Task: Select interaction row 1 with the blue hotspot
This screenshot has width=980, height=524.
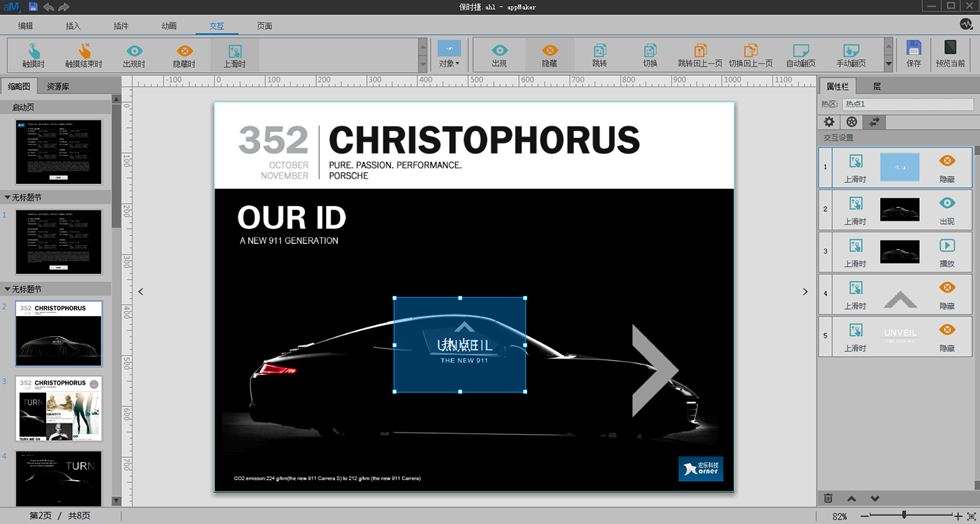Action: pos(895,167)
